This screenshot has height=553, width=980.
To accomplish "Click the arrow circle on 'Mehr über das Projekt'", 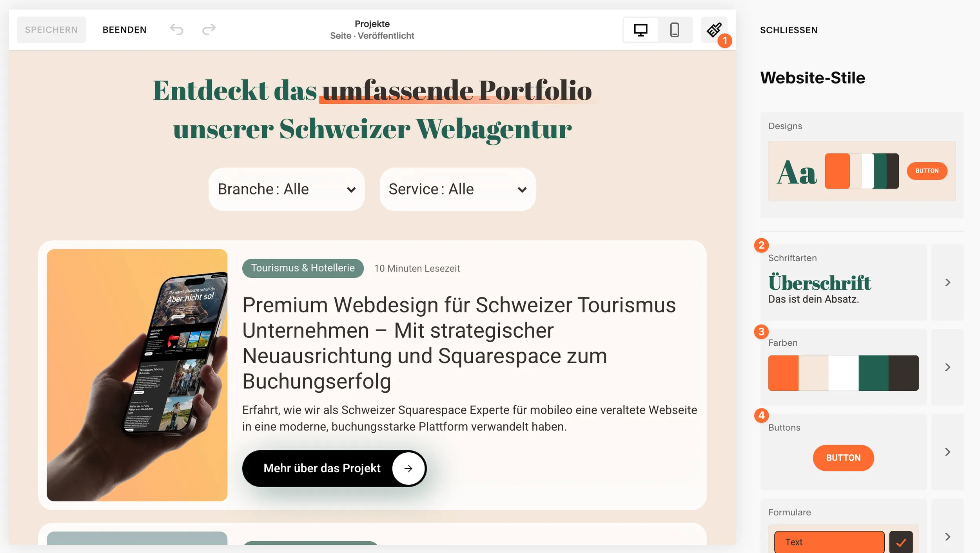I will (408, 468).
